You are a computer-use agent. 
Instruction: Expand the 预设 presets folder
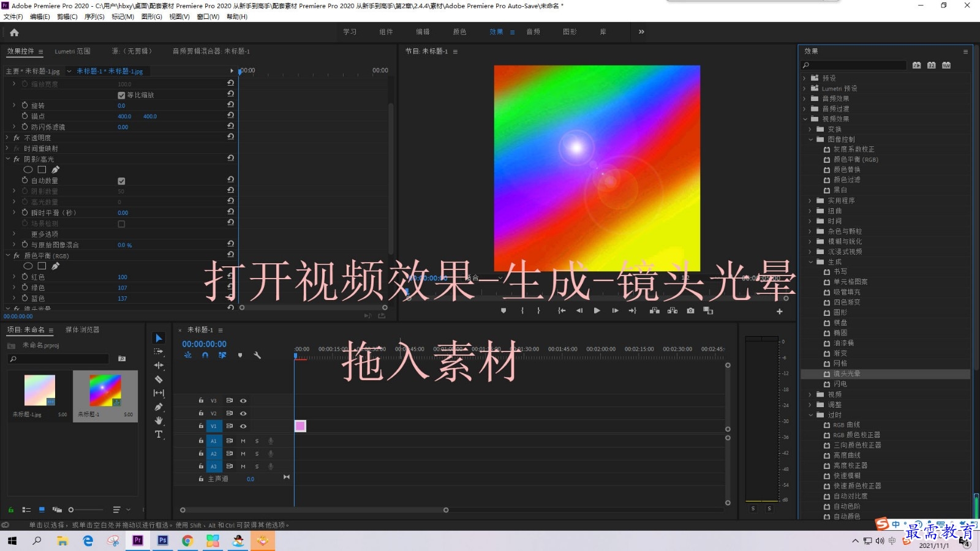point(805,78)
